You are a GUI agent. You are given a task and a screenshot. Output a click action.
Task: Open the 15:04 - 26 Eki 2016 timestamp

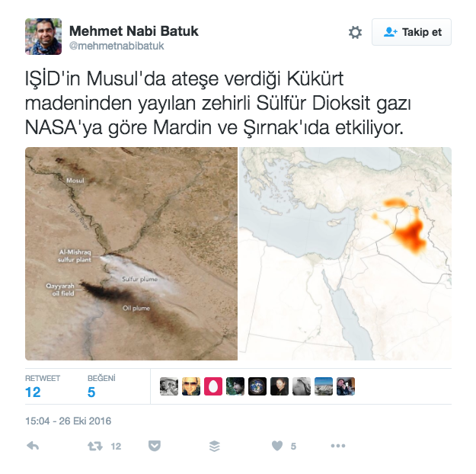tap(69, 421)
